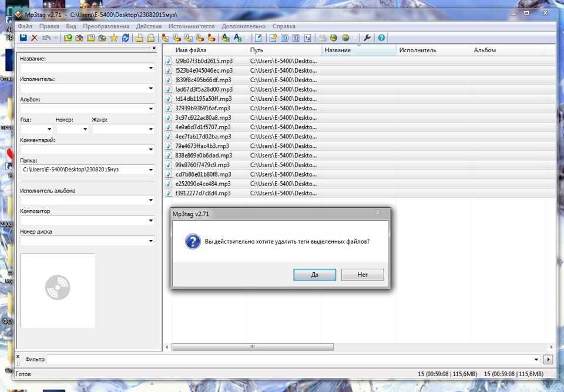Screen dimensions: 564x392
Task: Open the Действия menu
Action: [149, 26]
